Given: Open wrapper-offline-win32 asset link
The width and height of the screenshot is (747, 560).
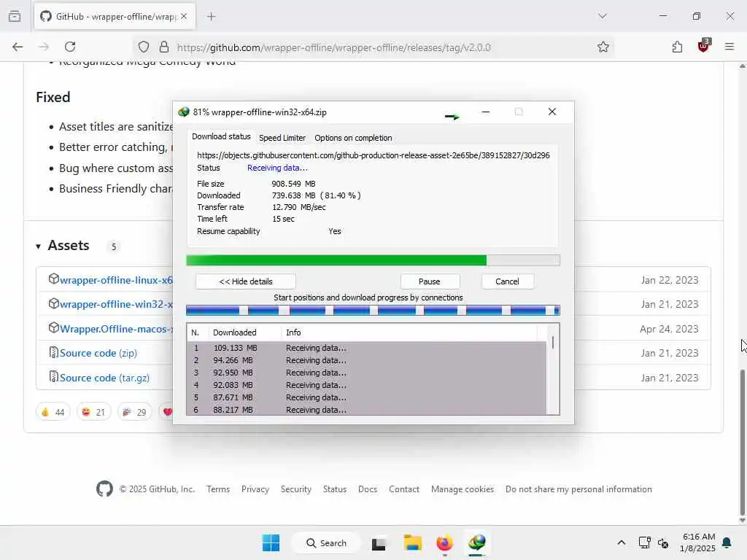Looking at the screenshot, I should pyautogui.click(x=116, y=304).
